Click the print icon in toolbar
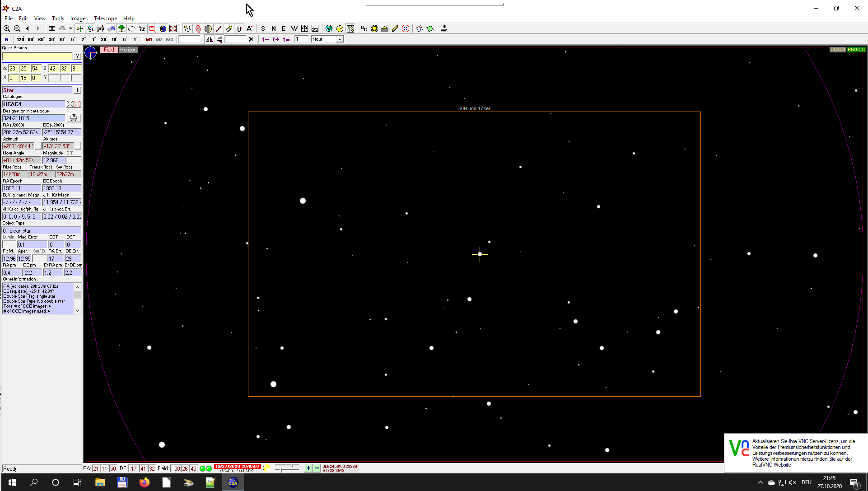 click(444, 28)
